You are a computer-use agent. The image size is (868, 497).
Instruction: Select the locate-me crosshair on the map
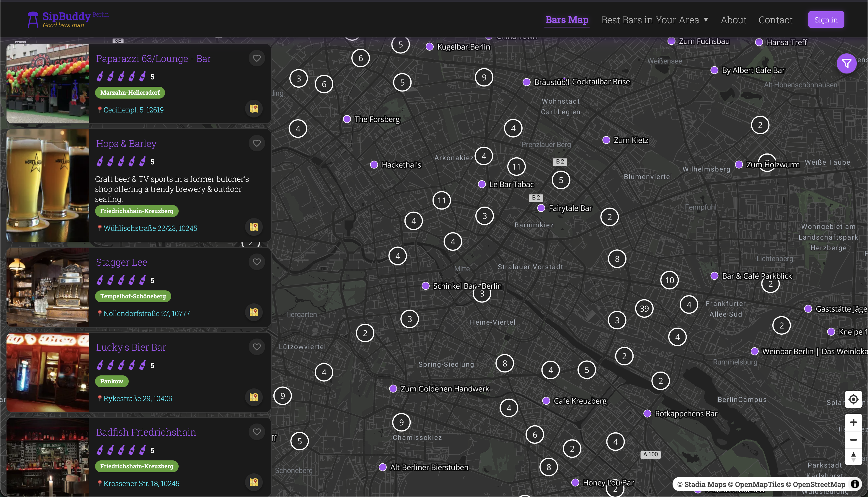click(853, 399)
